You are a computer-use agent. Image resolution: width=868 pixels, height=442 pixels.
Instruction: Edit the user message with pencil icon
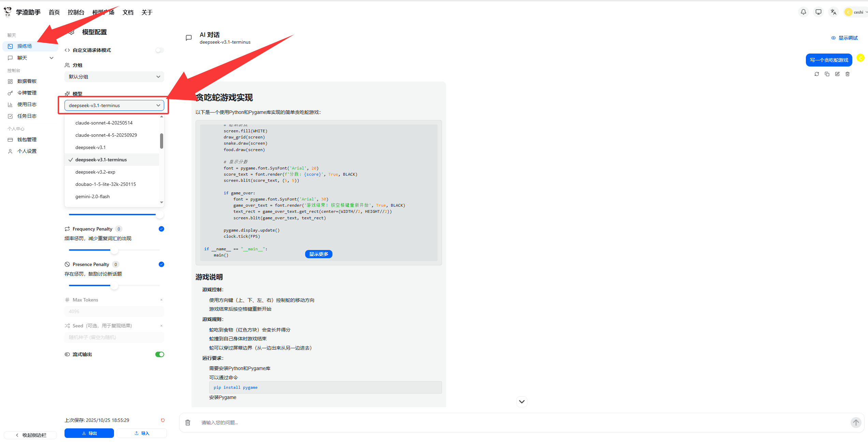[x=837, y=74]
